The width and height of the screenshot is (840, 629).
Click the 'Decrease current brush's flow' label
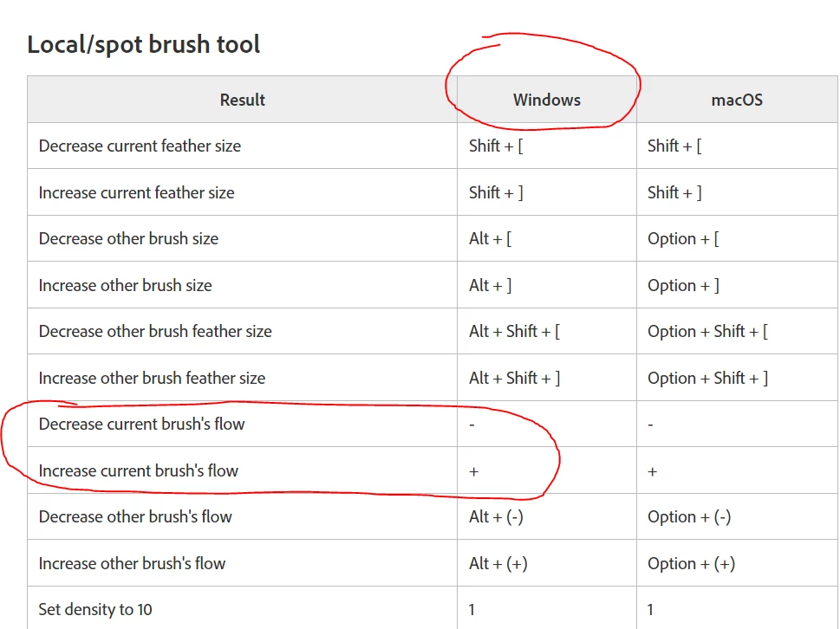[x=141, y=424]
